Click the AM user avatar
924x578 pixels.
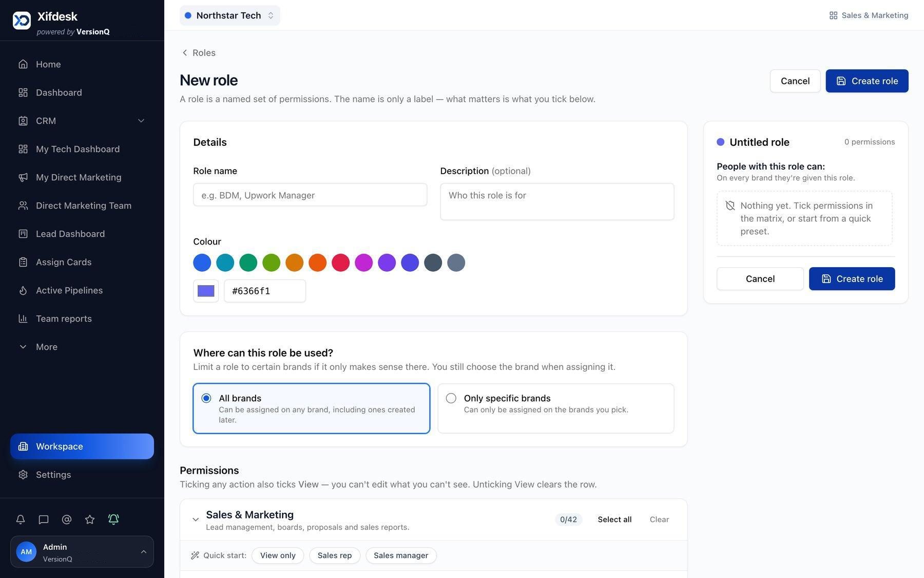(x=26, y=552)
